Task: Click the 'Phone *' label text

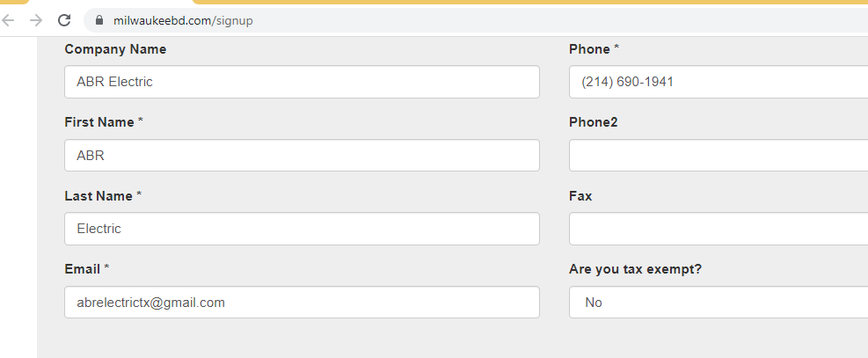Action: (x=594, y=49)
